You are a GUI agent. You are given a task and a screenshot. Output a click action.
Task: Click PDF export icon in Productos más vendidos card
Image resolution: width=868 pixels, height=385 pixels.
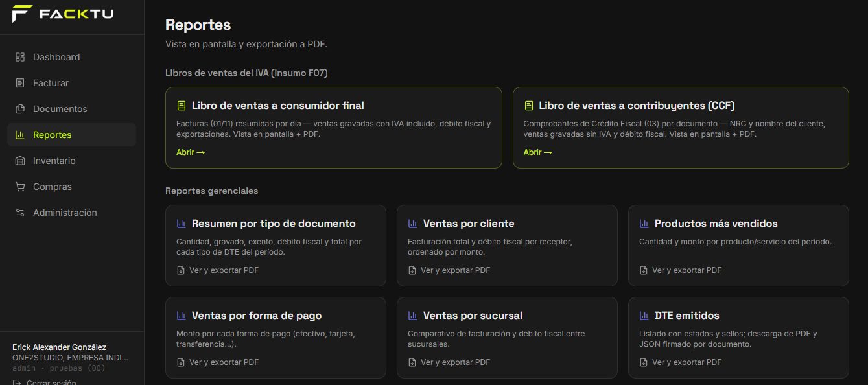pos(644,270)
